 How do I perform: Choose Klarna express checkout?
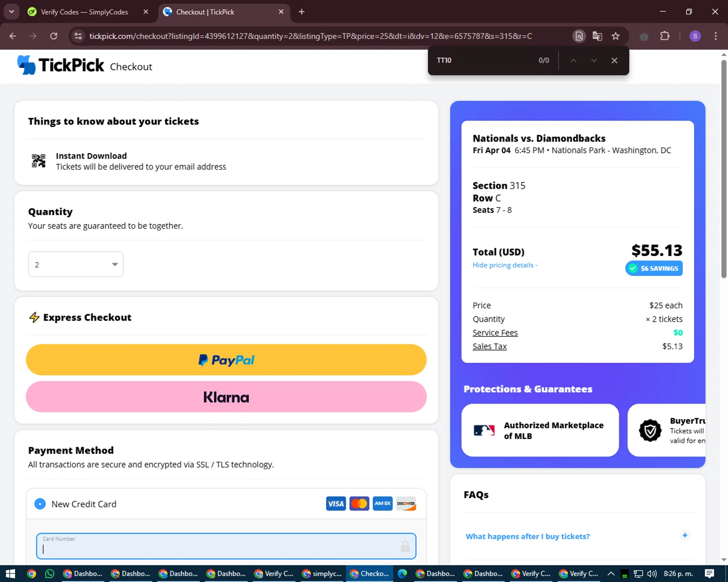(226, 397)
